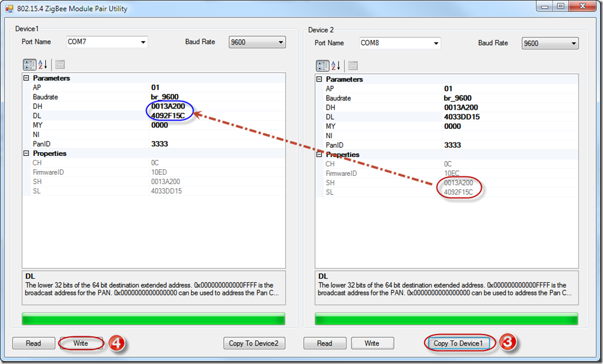Click Property Pages icon in Device 2 toolbar

point(353,66)
